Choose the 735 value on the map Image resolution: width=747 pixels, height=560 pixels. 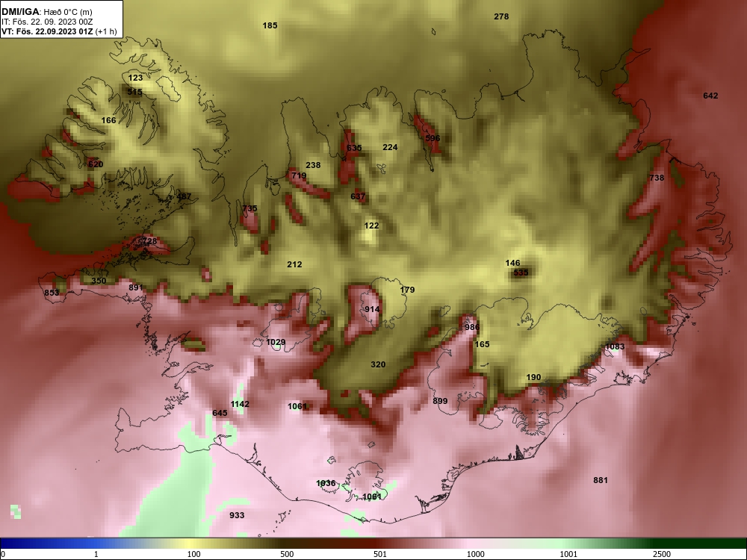click(249, 208)
